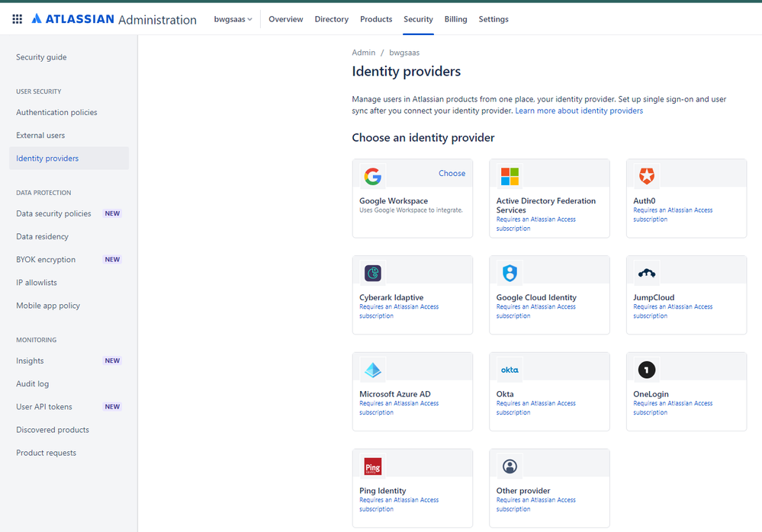Select Identity providers in sidebar
This screenshot has width=762, height=532.
(x=69, y=159)
